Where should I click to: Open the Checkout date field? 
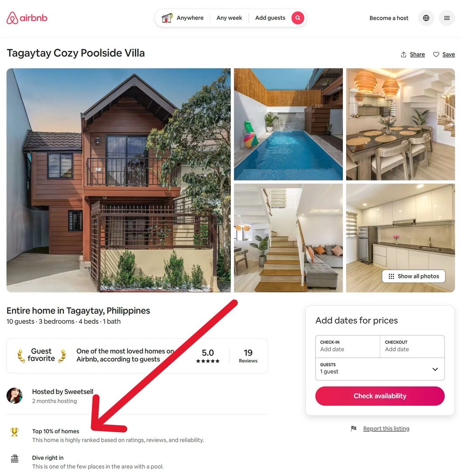click(x=412, y=346)
